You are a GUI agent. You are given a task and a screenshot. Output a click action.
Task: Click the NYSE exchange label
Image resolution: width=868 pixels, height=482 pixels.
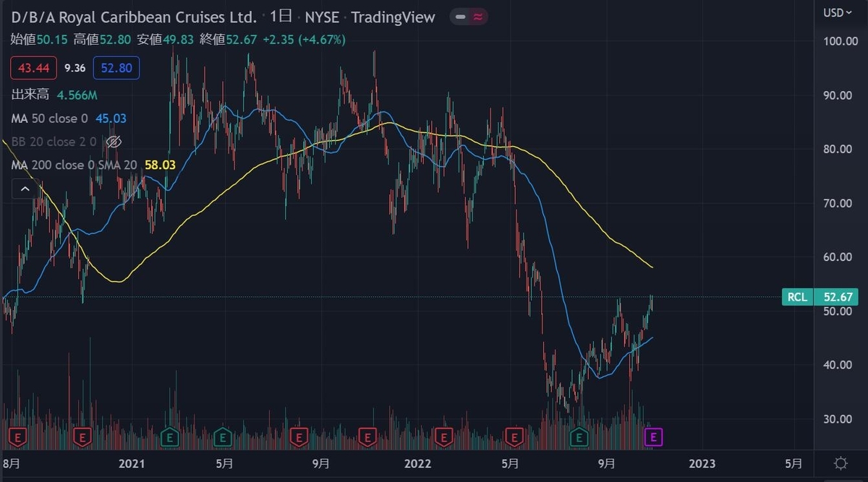pyautogui.click(x=322, y=17)
